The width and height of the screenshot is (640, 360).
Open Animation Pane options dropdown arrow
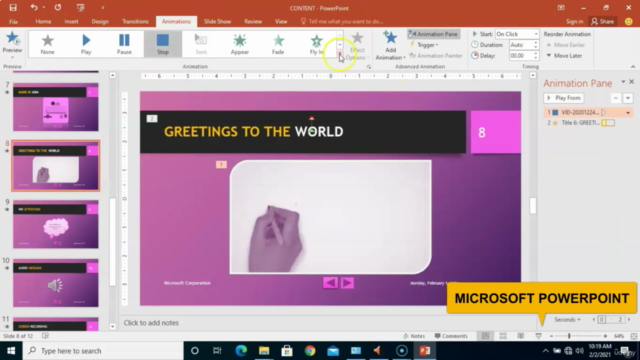tap(623, 82)
